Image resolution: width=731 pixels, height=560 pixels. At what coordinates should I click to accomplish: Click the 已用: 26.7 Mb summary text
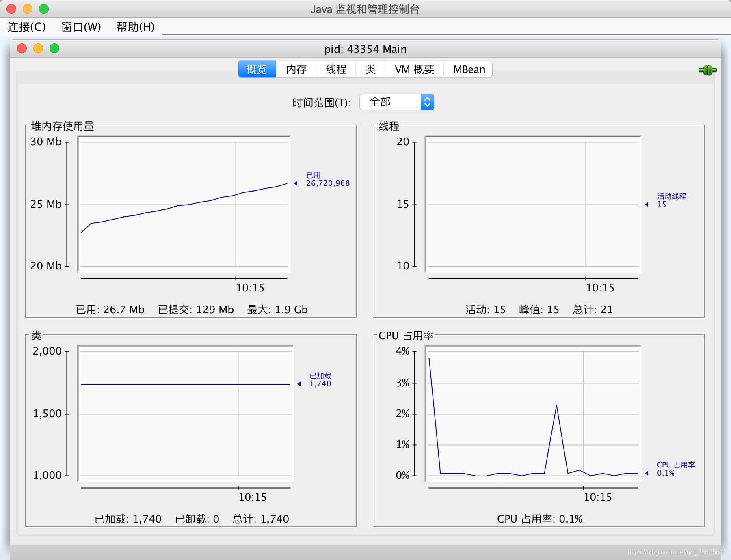pos(110,310)
